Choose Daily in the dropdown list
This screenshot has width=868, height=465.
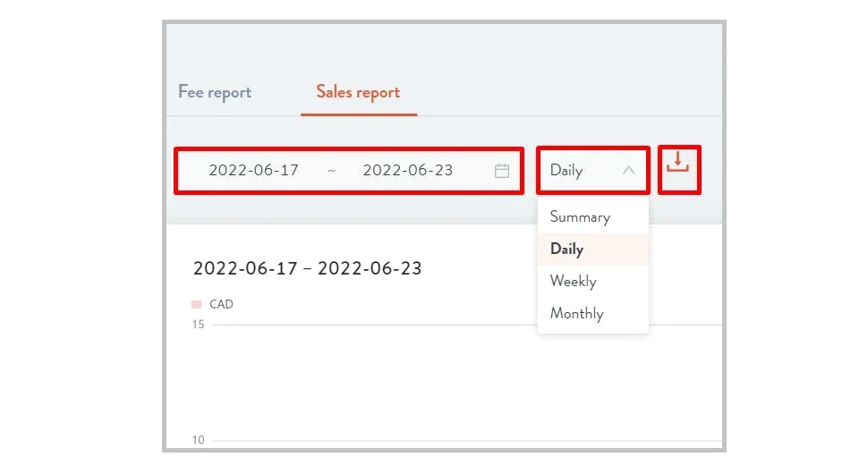click(x=593, y=249)
